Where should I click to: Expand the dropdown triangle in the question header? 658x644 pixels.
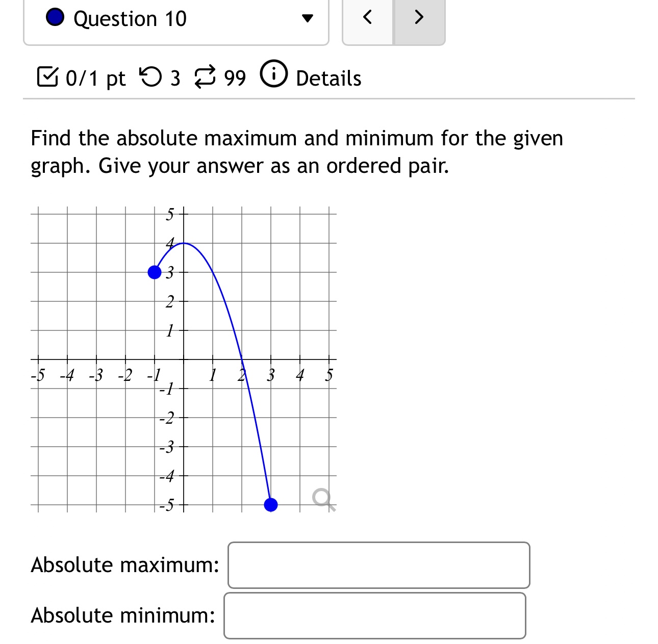(x=307, y=18)
